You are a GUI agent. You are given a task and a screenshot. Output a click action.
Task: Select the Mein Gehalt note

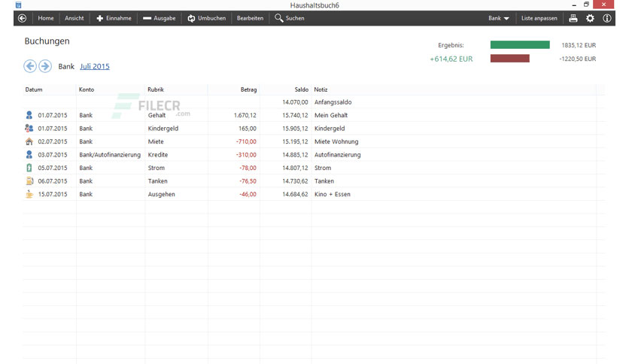tap(331, 115)
